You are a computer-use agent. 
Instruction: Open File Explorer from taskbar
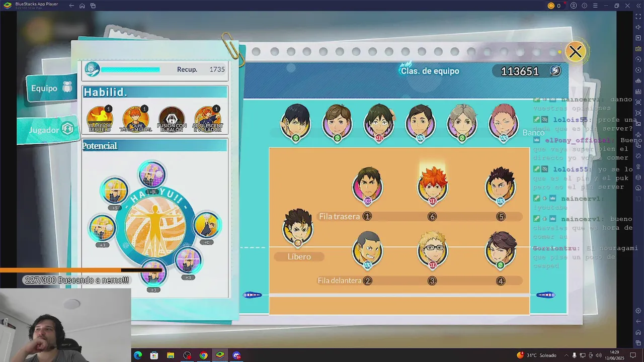[171, 355]
